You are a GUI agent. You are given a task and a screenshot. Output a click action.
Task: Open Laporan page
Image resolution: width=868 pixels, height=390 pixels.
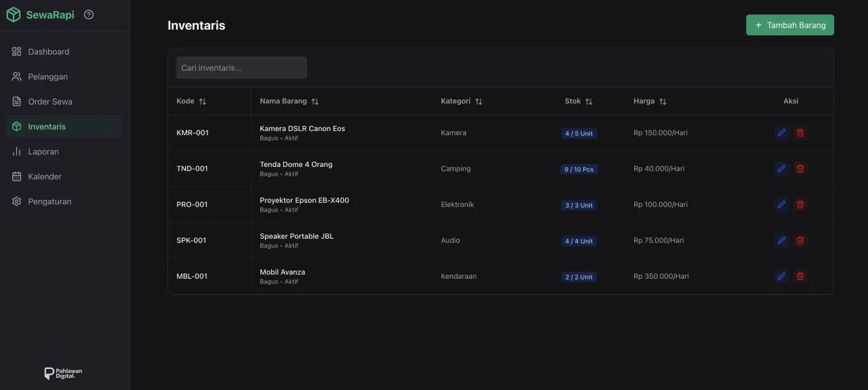click(64, 152)
